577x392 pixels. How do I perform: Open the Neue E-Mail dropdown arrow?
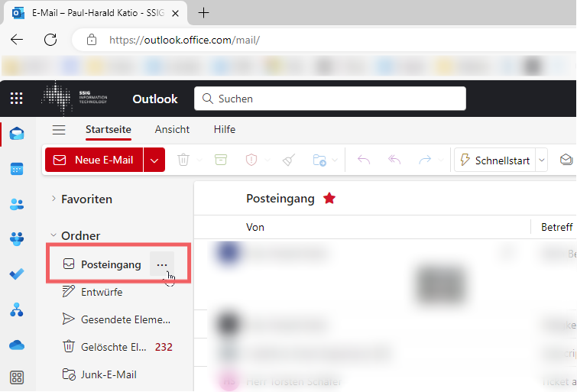point(154,160)
